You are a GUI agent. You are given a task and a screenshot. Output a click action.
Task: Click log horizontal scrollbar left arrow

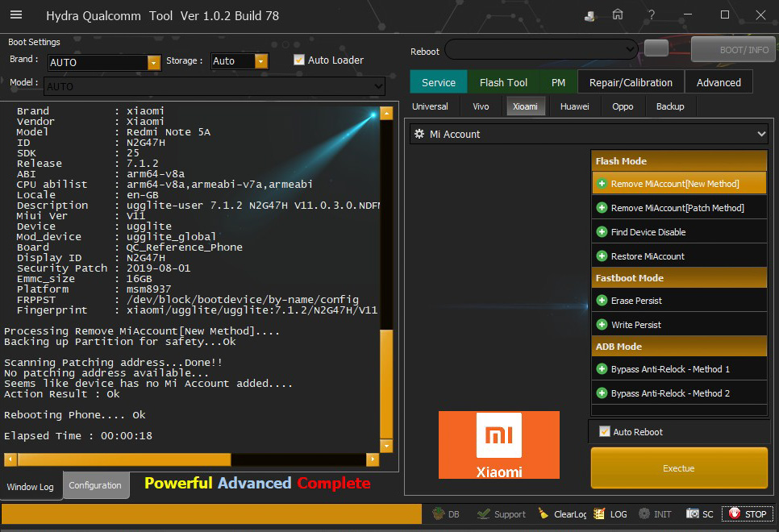[10, 459]
